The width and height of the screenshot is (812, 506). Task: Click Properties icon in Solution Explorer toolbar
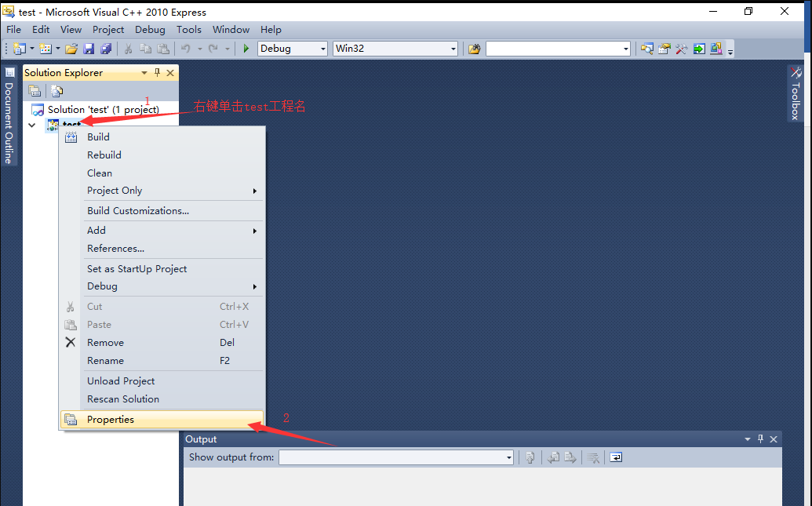click(x=35, y=91)
